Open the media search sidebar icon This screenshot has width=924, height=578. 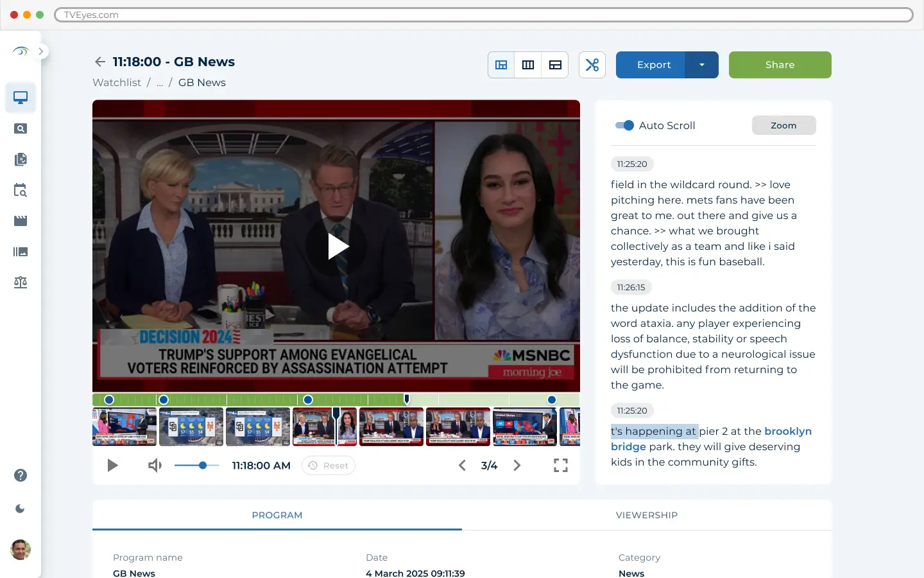pos(21,128)
